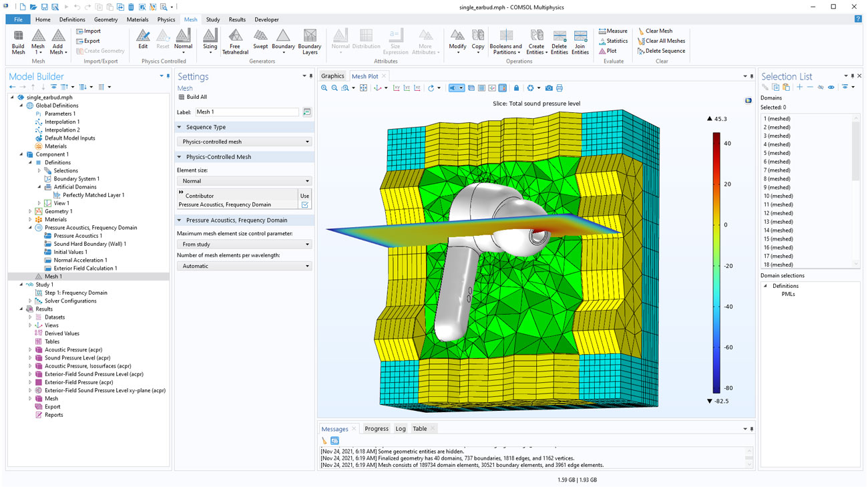Screen dimensions: 868x487
Task: Expand the Geometry 1 tree node
Action: coord(30,212)
